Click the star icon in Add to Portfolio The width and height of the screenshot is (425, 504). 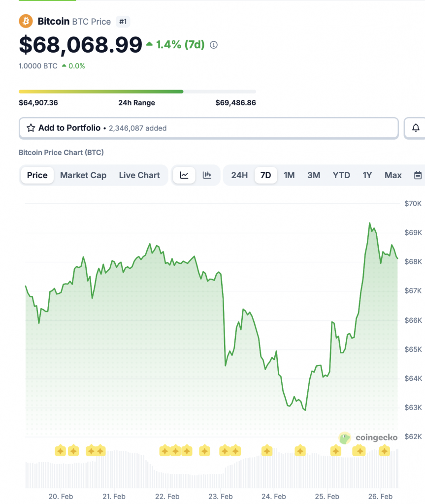pyautogui.click(x=31, y=128)
